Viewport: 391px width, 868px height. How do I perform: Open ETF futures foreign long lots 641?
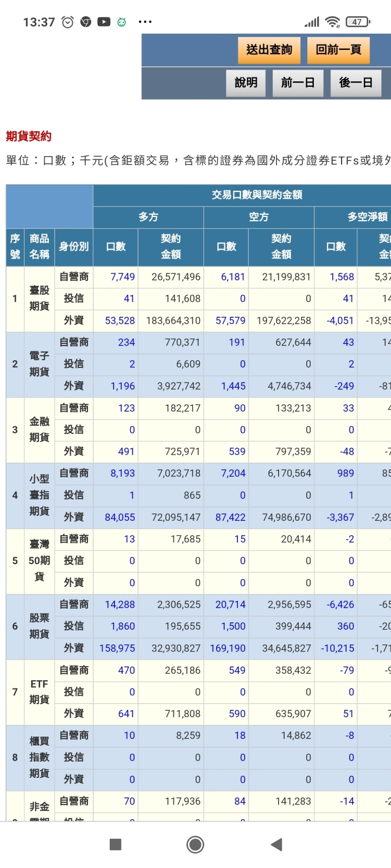point(127,714)
